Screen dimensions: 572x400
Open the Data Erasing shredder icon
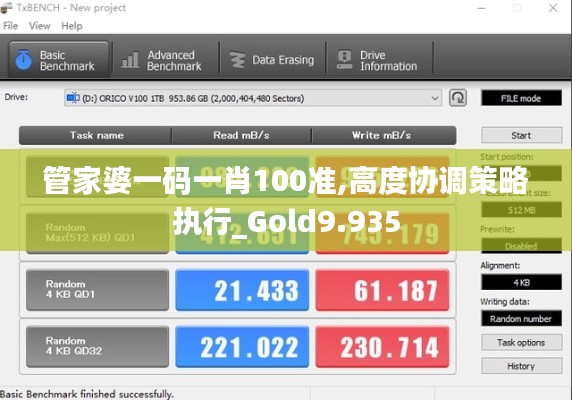click(x=237, y=60)
